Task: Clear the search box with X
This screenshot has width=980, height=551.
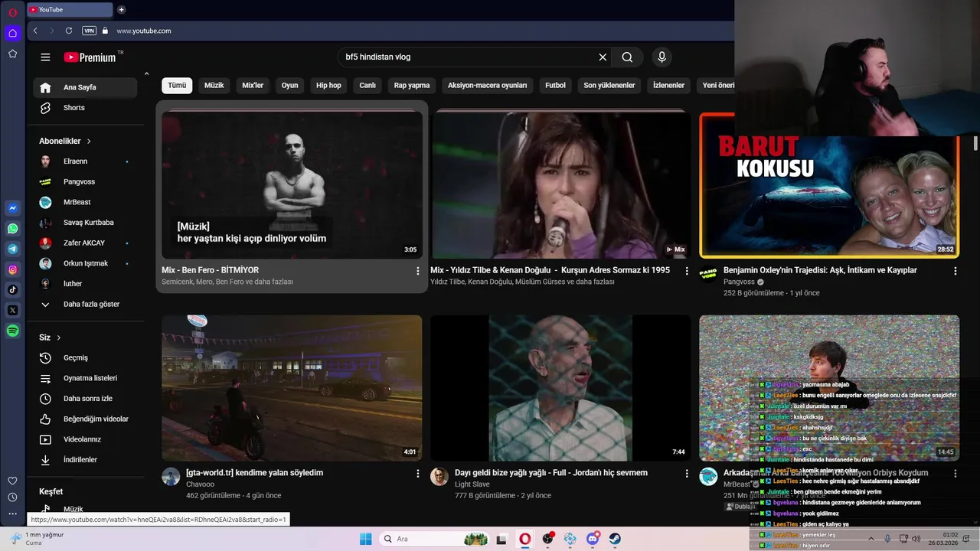Action: click(x=603, y=57)
